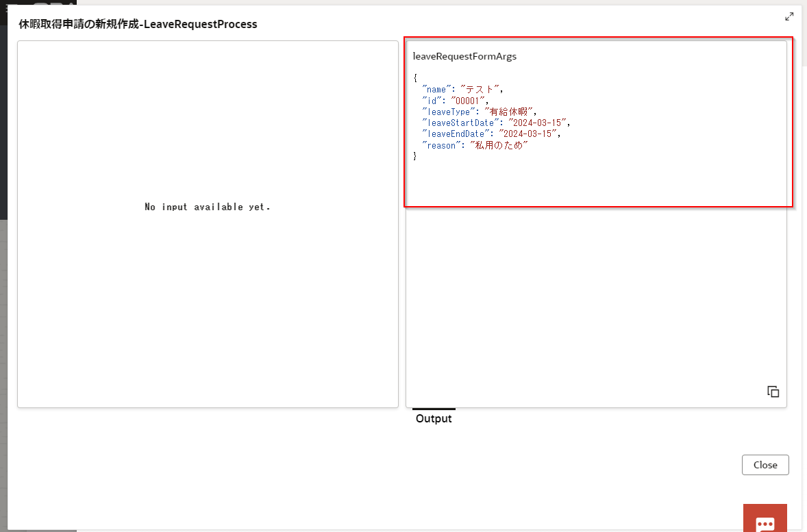Image resolution: width=807 pixels, height=532 pixels.
Task: Switch to the Output tab
Action: [434, 418]
